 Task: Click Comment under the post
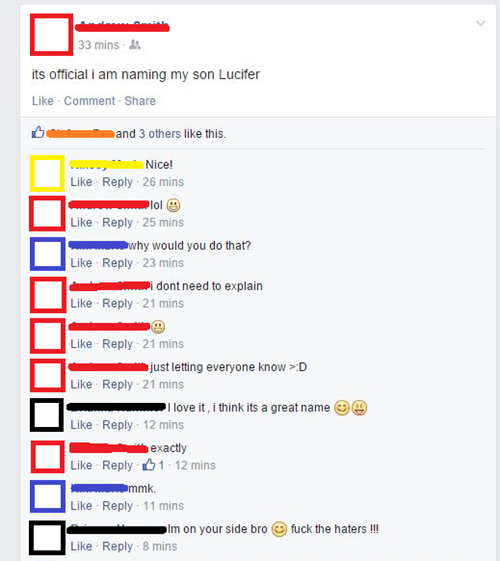click(x=89, y=101)
